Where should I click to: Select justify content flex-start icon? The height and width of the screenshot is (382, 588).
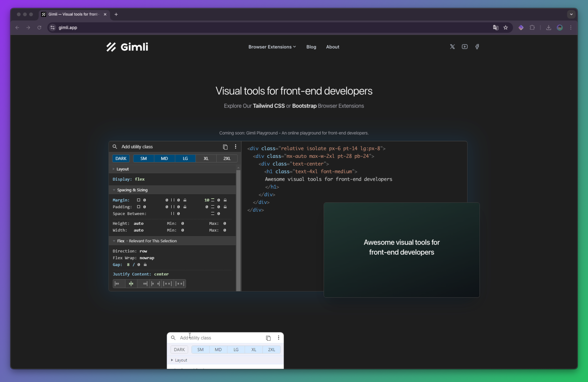119,284
